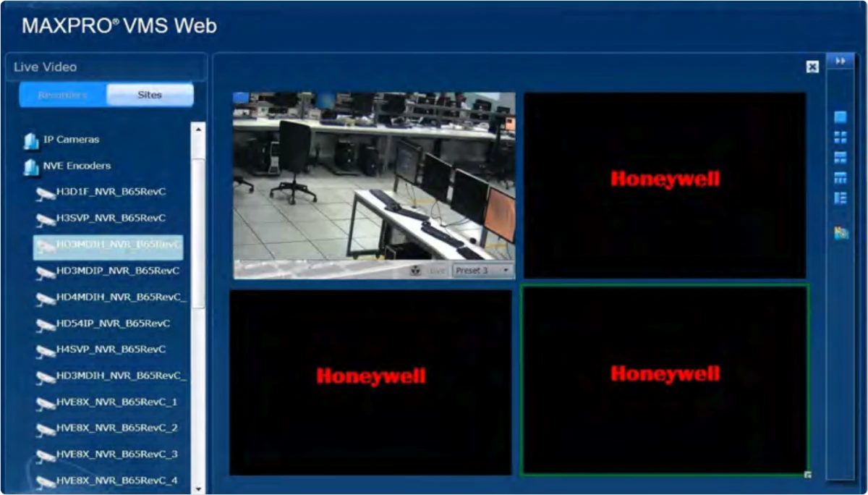
Task: Click the snapshot image icon in right toolbar
Action: [x=841, y=233]
